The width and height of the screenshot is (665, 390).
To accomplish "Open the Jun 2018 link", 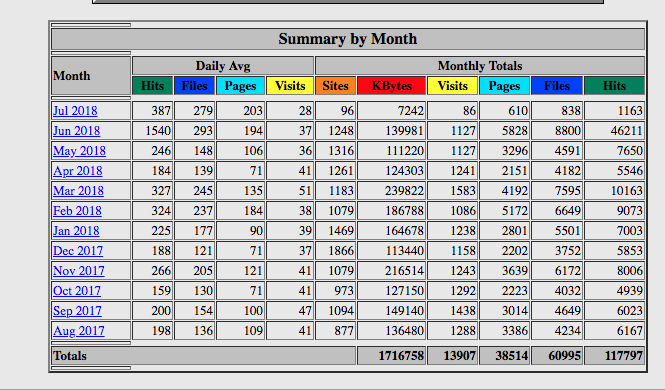I will pyautogui.click(x=76, y=131).
